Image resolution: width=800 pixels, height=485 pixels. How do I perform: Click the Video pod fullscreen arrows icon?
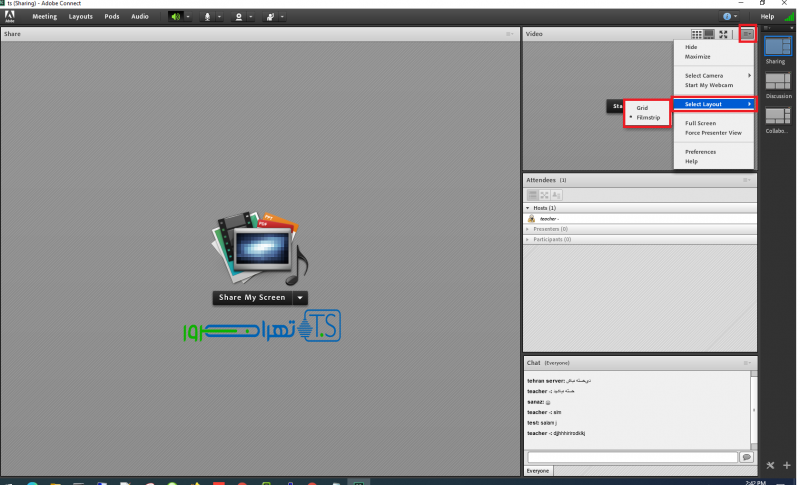pos(724,34)
